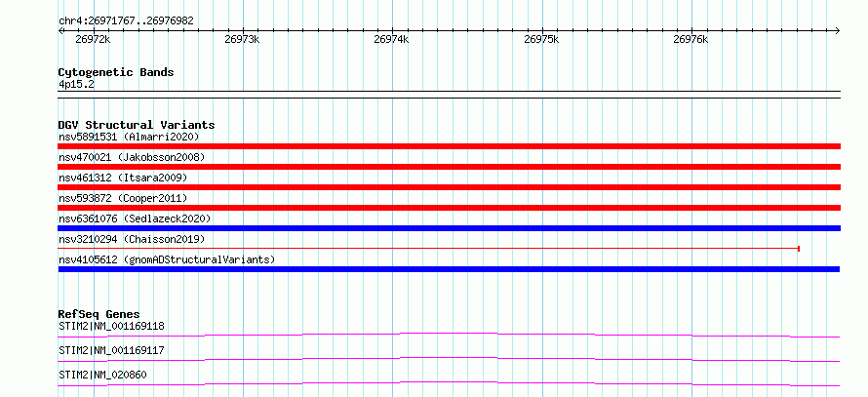The height and width of the screenshot is (397, 868).
Task: Click the nsv5891531 (Almarri2020) red variant bar
Action: pos(449,146)
